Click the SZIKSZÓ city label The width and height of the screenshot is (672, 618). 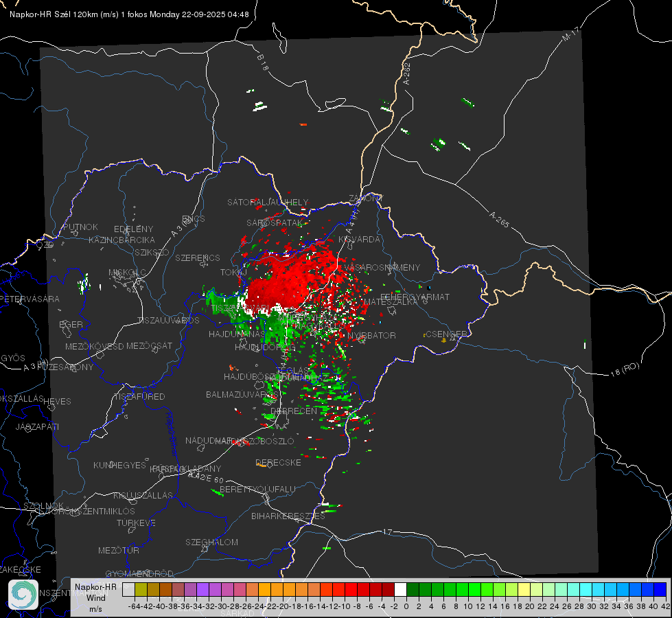152,252
